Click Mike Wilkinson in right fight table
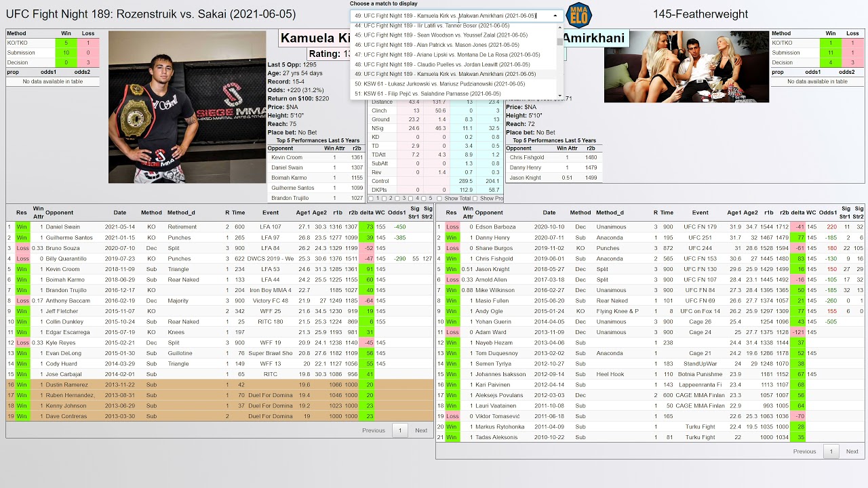Viewport: 868px width, 488px height. click(x=495, y=290)
